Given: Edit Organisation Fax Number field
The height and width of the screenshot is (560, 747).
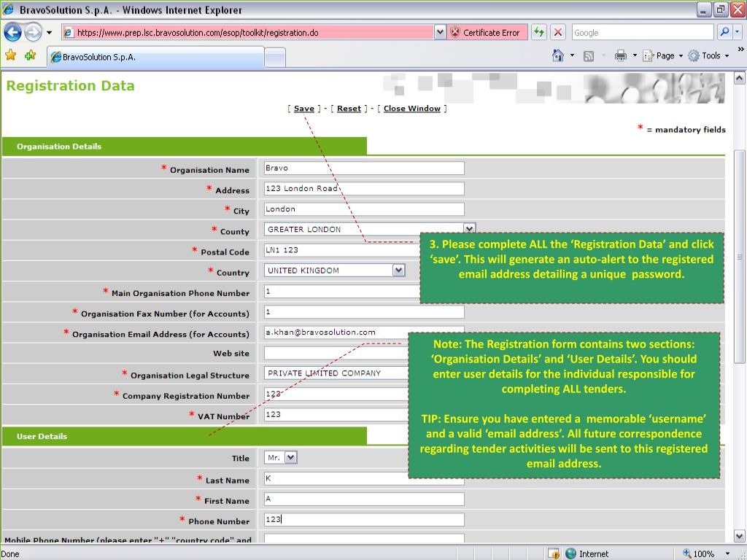Looking at the screenshot, I should click(x=364, y=312).
